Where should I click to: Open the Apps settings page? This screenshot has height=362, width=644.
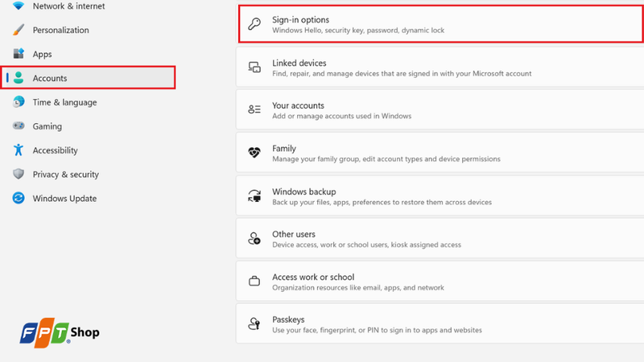click(x=43, y=54)
